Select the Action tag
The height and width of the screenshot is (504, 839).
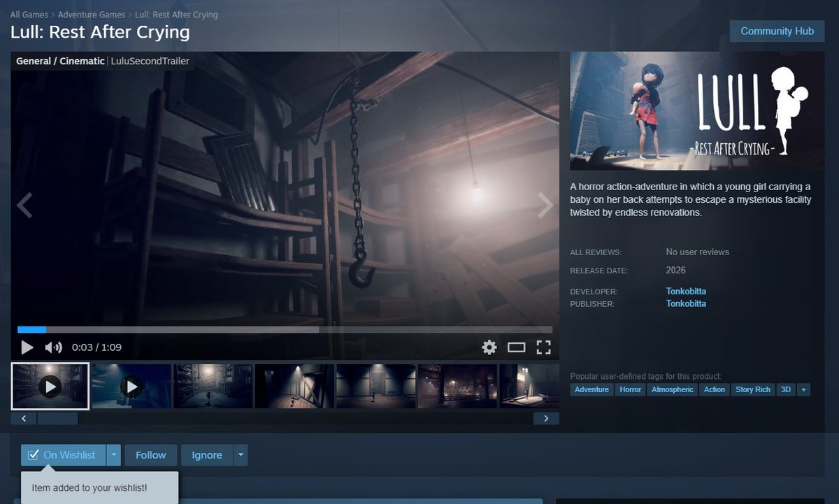coord(715,389)
